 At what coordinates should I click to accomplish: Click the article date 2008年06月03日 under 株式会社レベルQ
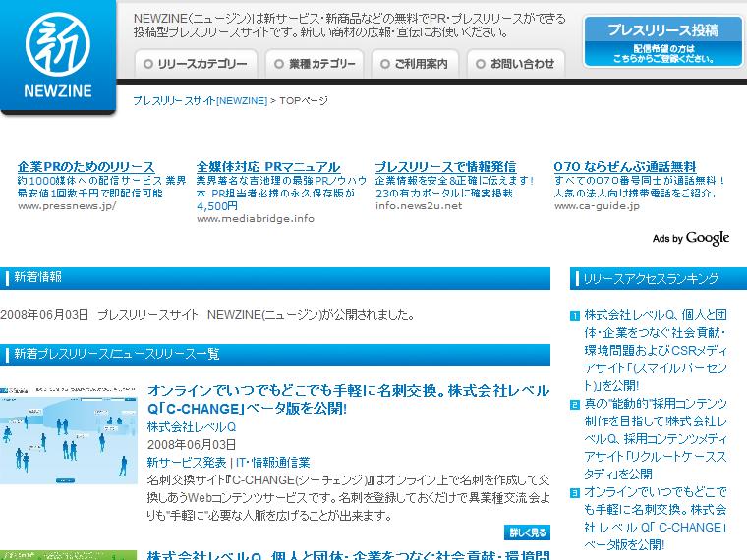(x=192, y=445)
